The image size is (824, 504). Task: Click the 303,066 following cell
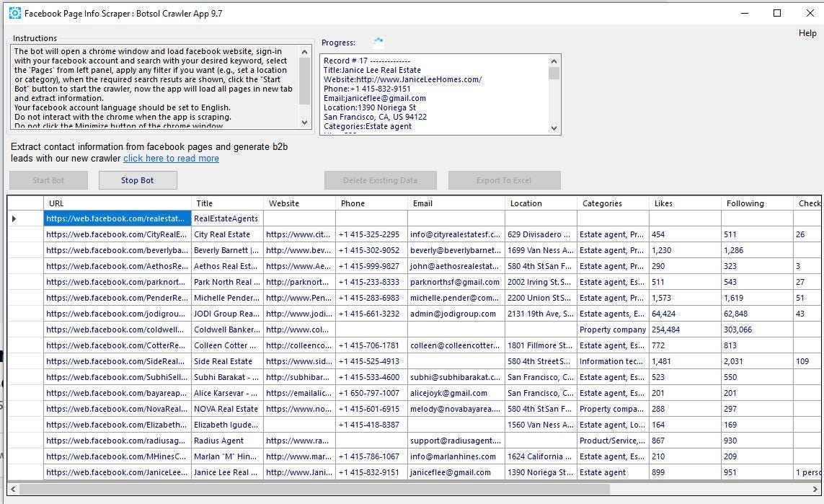pos(757,330)
